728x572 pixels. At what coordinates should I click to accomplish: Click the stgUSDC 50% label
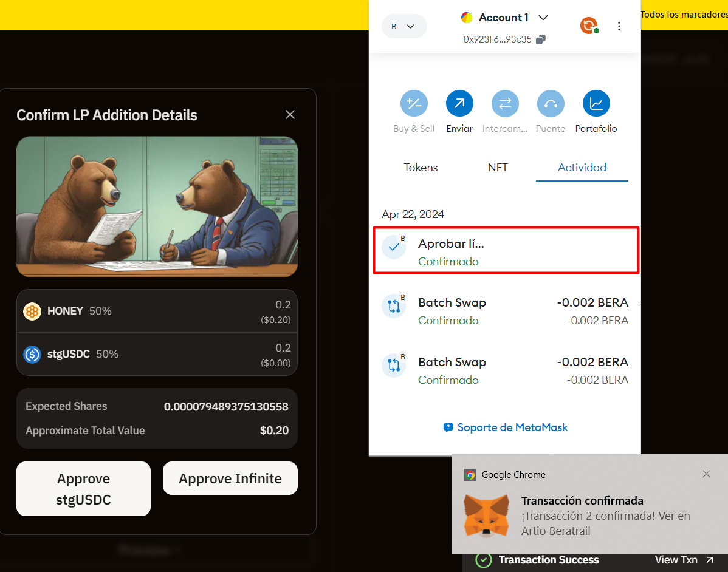83,354
